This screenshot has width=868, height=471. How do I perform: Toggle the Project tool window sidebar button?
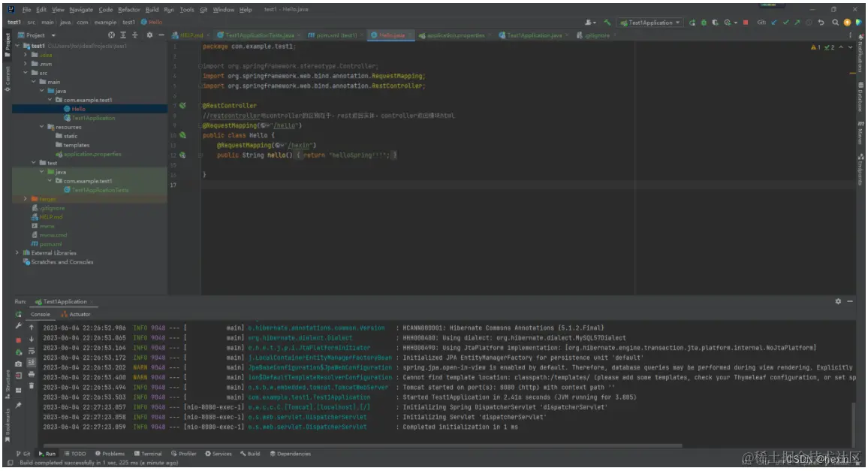pyautogui.click(x=8, y=45)
